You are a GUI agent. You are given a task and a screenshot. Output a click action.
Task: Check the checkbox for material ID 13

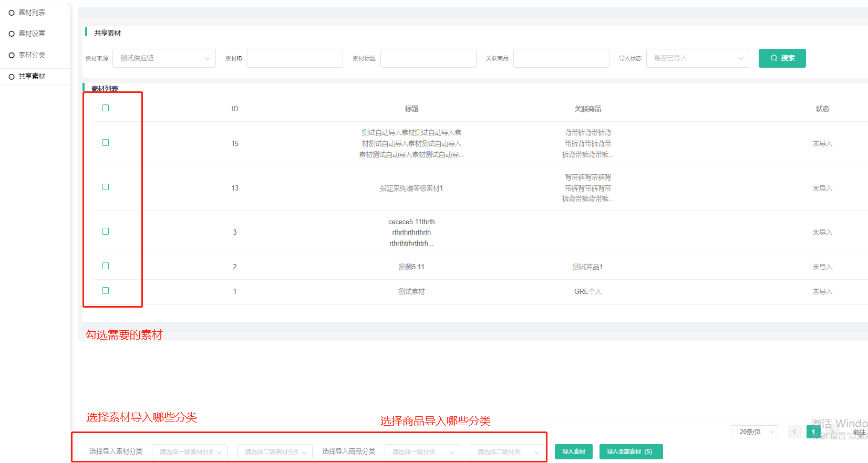(x=106, y=187)
